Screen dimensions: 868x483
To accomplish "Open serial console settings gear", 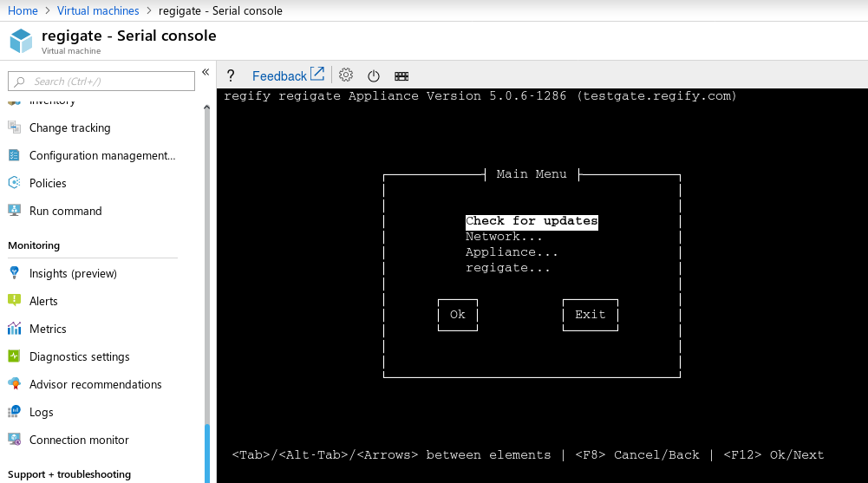I will point(346,75).
